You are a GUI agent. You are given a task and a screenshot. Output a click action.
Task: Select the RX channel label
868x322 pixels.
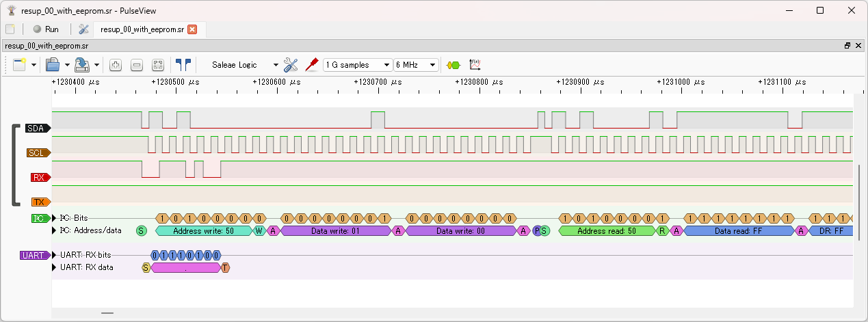pyautogui.click(x=40, y=177)
